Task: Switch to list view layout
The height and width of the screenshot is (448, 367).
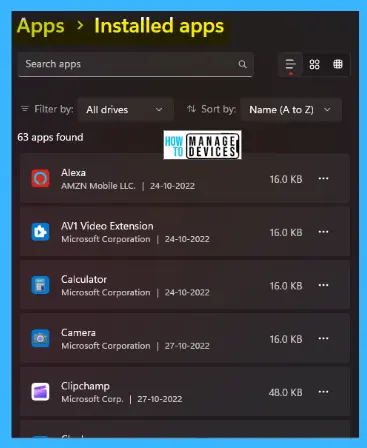Action: click(291, 64)
